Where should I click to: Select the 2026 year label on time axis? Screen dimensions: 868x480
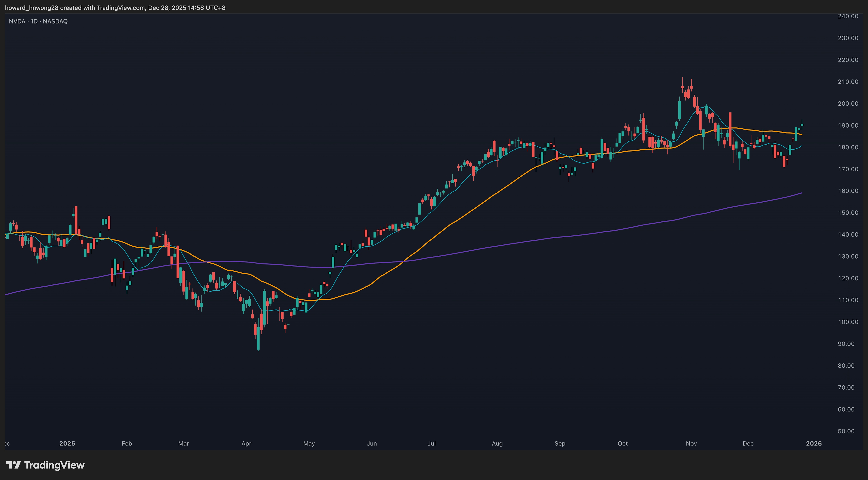[814, 443]
